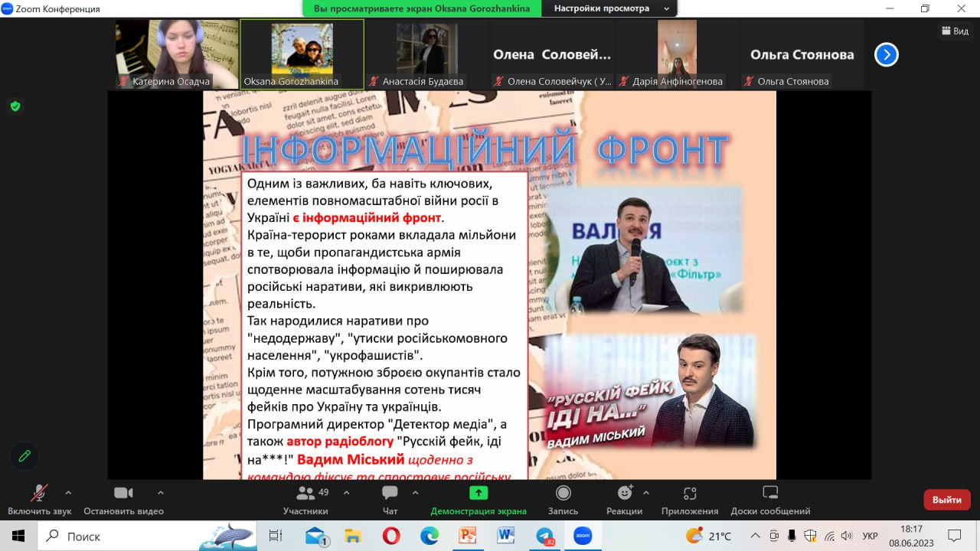Click Zoom icon on taskbar
This screenshot has height=551, width=980.
[583, 536]
